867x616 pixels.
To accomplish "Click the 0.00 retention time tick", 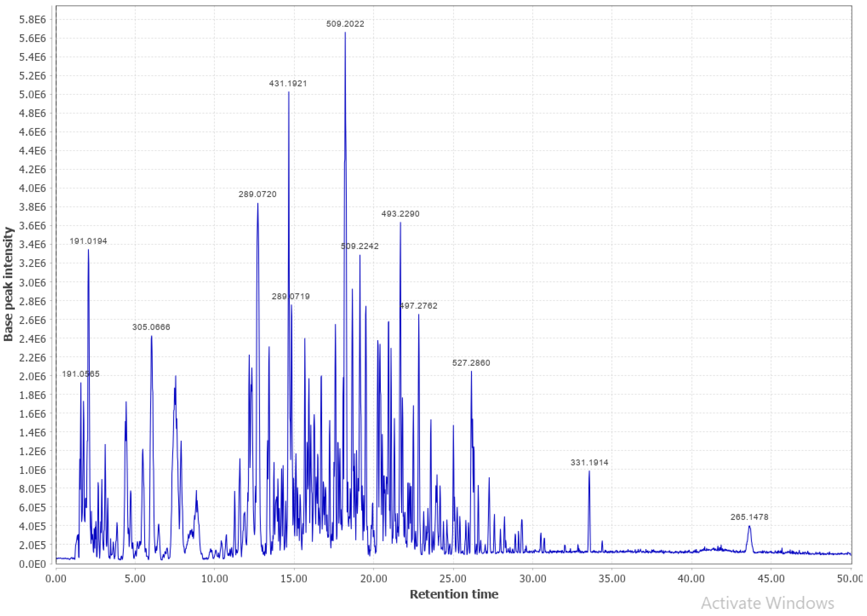I will (55, 578).
